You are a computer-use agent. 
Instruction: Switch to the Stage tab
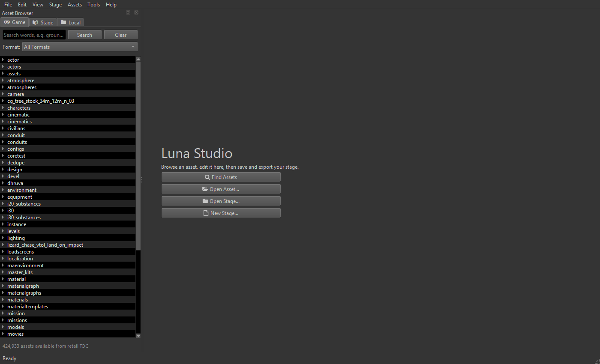(43, 22)
